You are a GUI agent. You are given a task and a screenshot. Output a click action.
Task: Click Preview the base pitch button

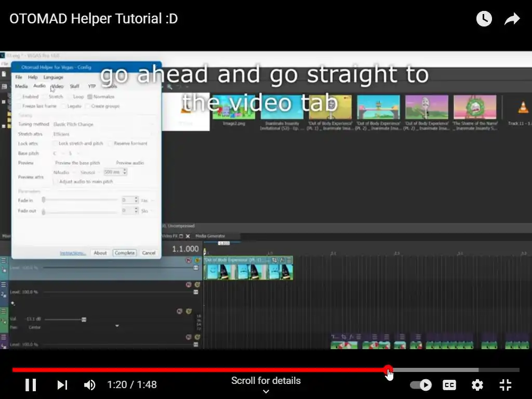pyautogui.click(x=77, y=163)
